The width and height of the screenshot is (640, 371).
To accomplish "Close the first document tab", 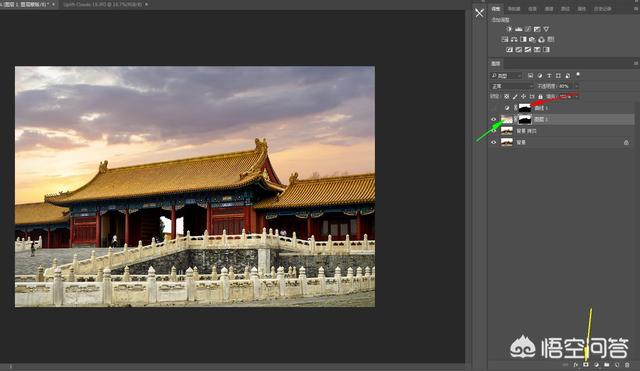I will click(53, 4).
